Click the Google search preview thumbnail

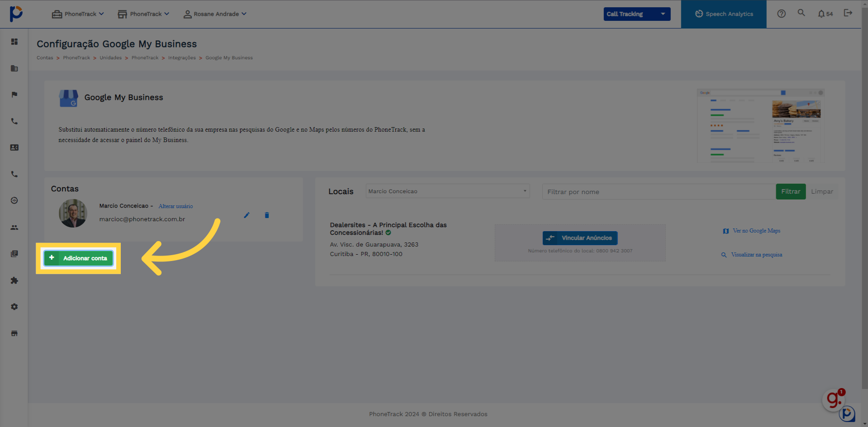[761, 126]
